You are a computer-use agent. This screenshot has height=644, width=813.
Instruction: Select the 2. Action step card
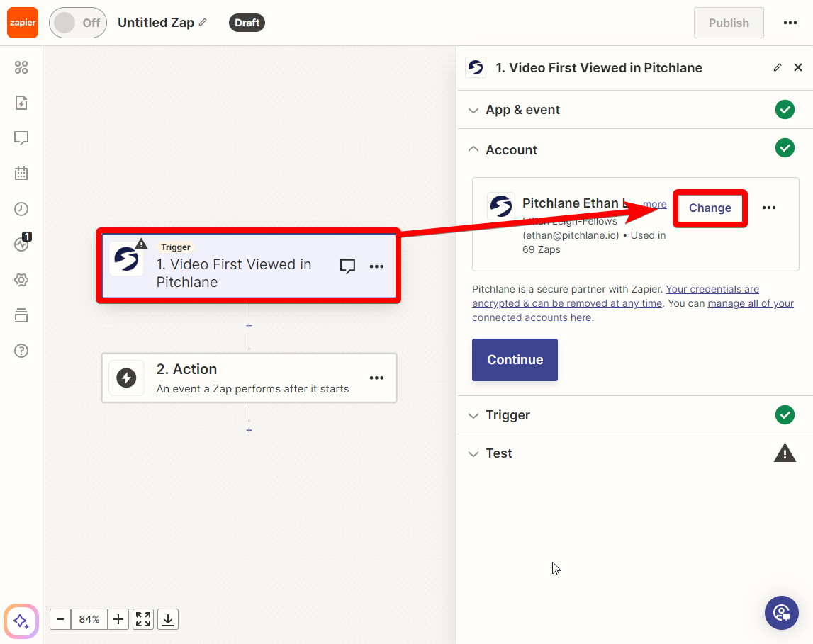pos(249,378)
